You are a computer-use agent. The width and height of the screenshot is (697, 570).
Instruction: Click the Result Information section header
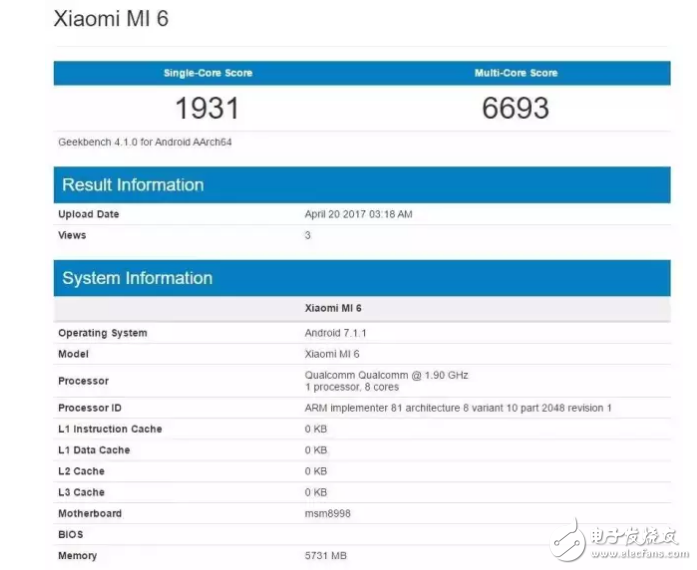pos(133,185)
